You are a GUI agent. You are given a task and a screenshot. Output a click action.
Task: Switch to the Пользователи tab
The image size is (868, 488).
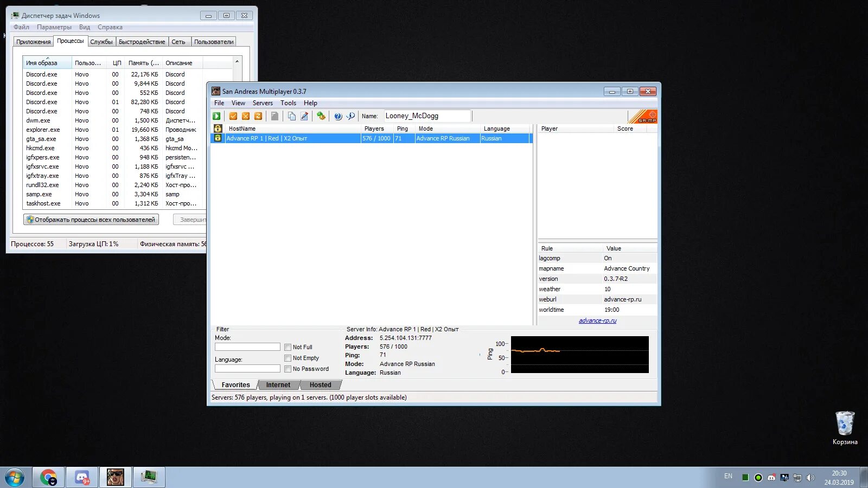(214, 42)
